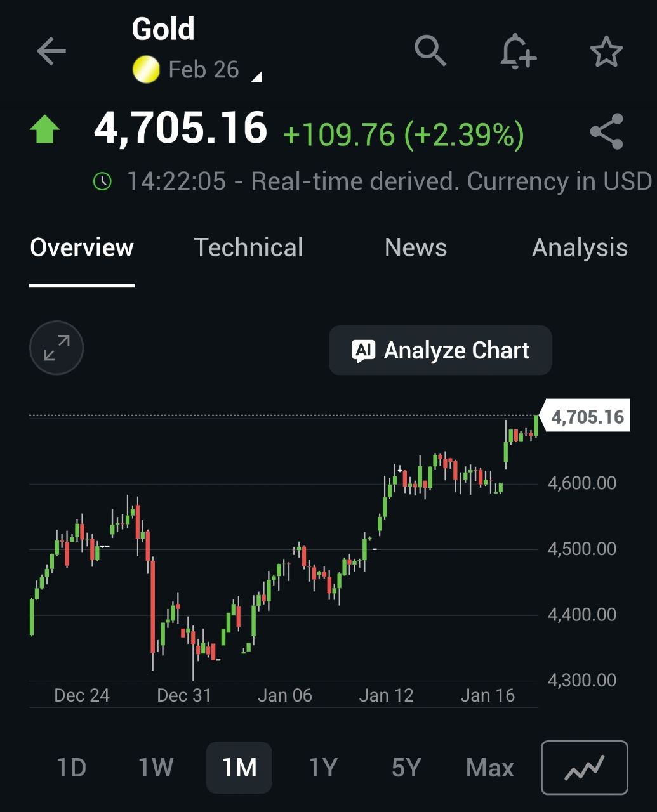This screenshot has width=657, height=812.
Task: Show the Max time range
Action: coord(489,768)
